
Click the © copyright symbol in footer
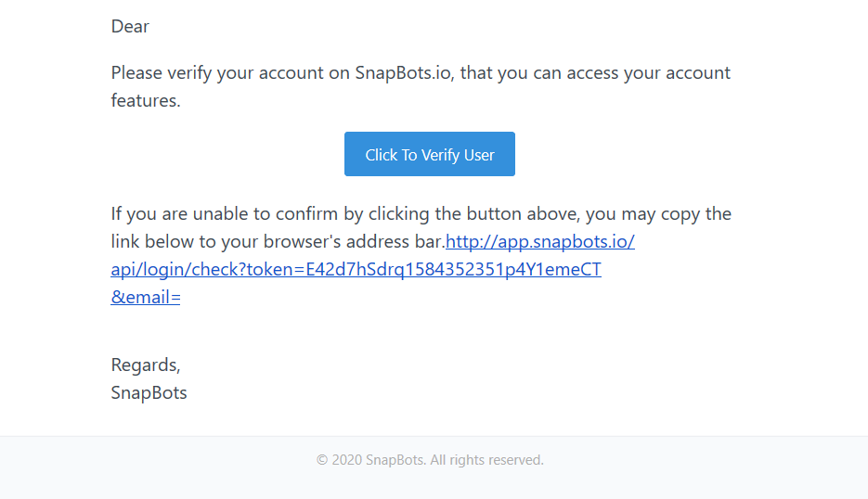321,460
